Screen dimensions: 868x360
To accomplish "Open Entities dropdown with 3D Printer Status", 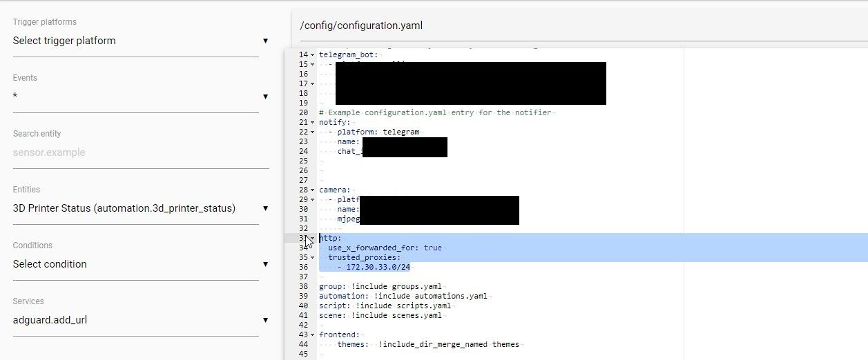I will click(141, 208).
